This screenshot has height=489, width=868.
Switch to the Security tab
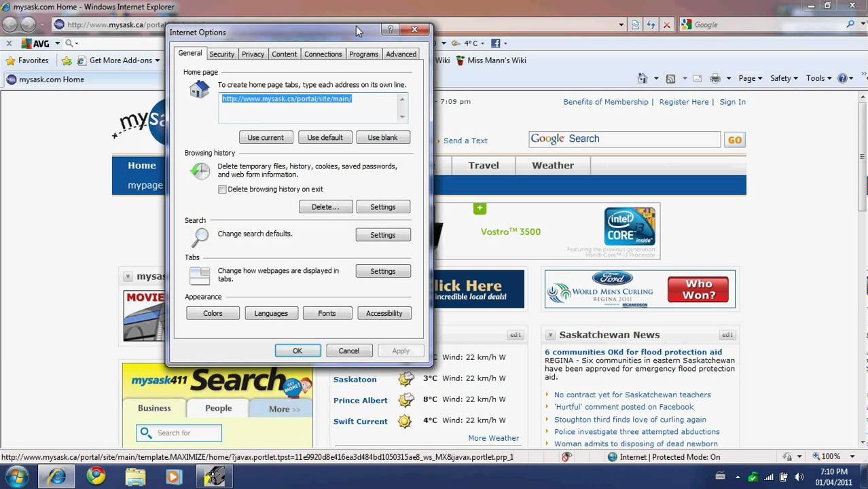coord(221,54)
